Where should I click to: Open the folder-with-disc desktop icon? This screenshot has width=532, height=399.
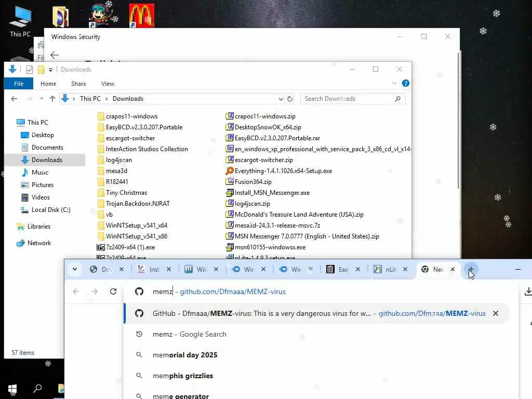(61, 16)
